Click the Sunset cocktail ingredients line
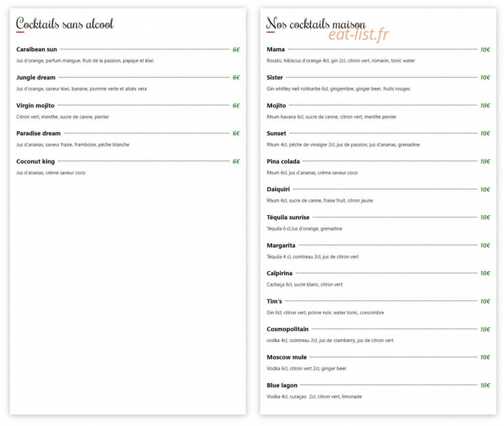The image size is (504, 426). tap(343, 145)
